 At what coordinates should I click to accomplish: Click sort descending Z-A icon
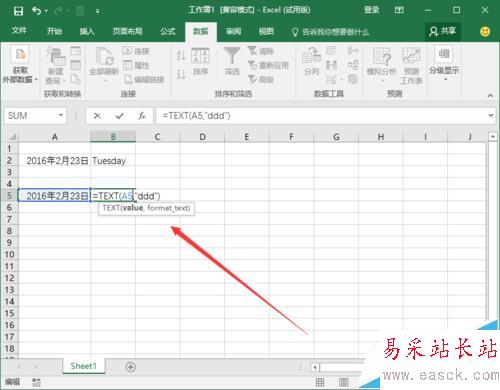tap(181, 74)
